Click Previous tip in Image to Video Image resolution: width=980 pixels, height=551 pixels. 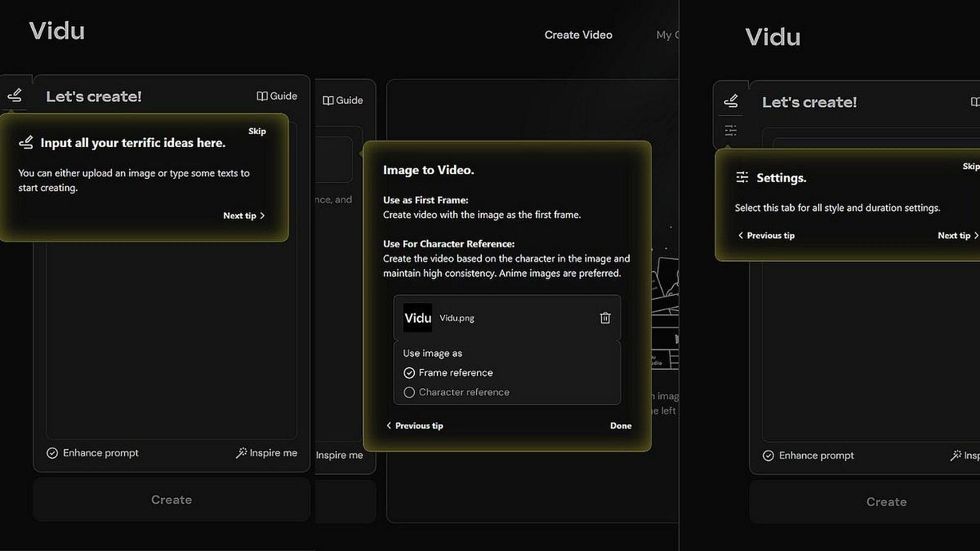coord(413,425)
